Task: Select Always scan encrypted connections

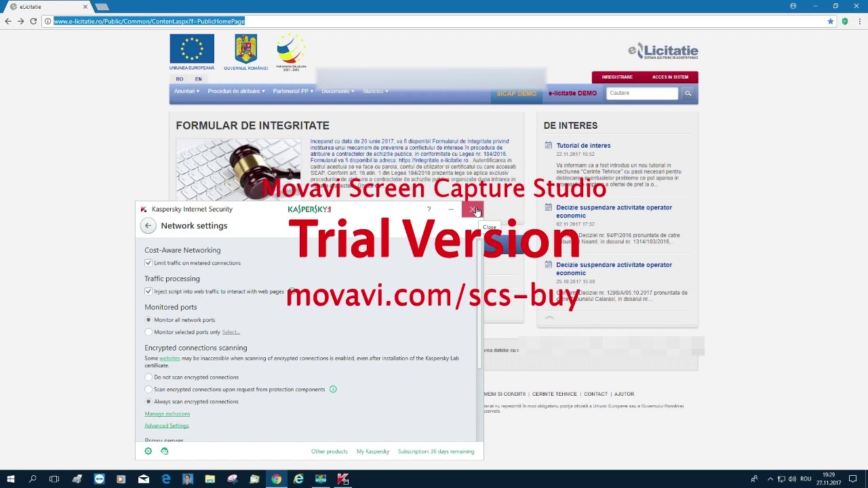Action: (148, 401)
